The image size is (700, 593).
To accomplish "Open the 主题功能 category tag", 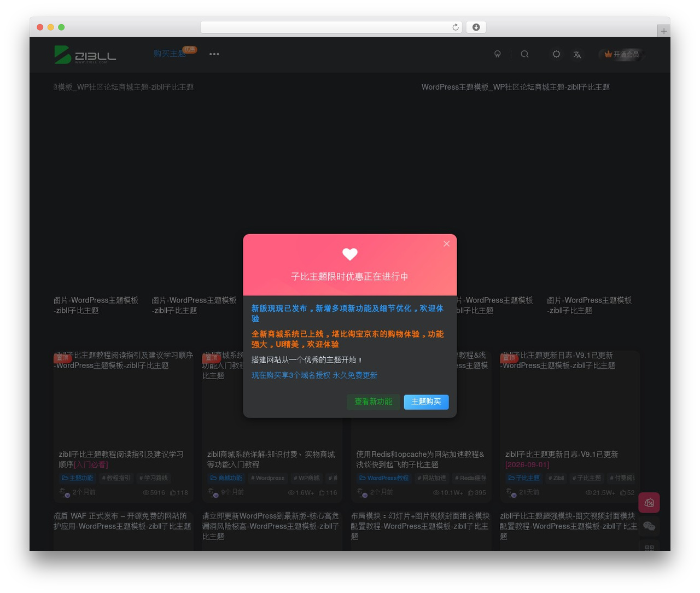I will pos(77,478).
